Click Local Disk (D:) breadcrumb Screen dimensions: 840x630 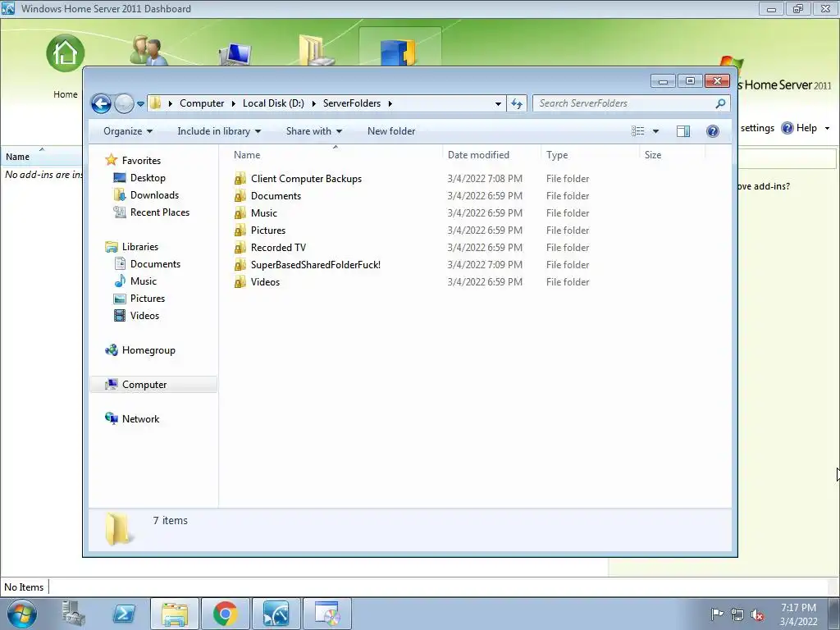(273, 103)
